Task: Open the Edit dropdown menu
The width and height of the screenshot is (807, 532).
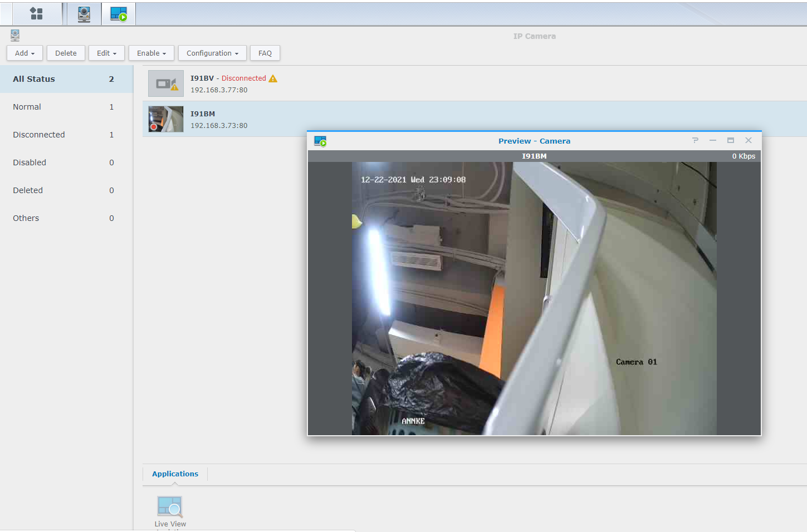Action: pos(106,53)
